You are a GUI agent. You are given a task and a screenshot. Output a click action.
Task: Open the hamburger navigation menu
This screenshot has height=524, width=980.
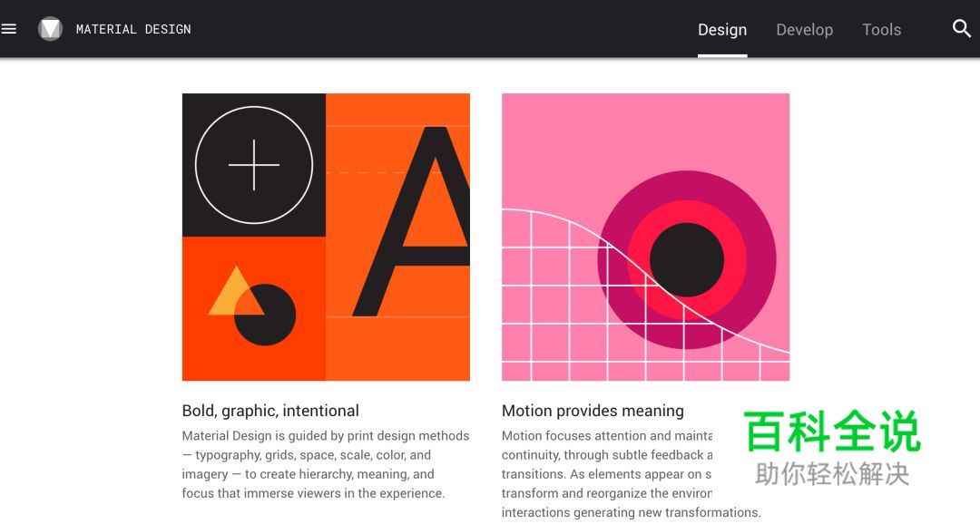(x=9, y=29)
